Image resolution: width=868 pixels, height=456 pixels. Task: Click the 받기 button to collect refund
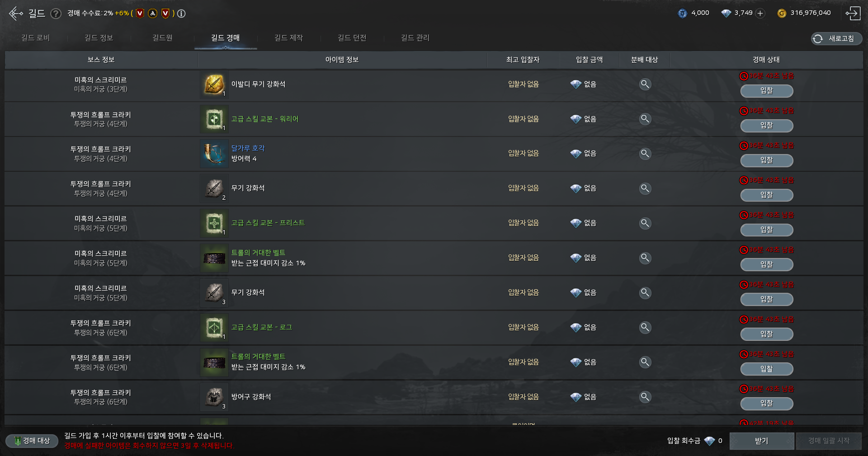762,441
